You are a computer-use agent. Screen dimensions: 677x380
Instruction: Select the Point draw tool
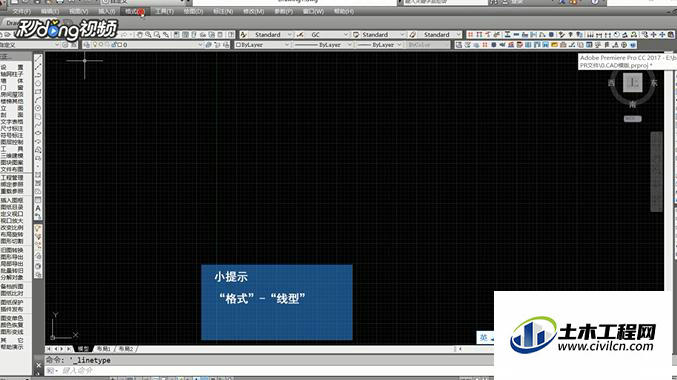(38, 166)
